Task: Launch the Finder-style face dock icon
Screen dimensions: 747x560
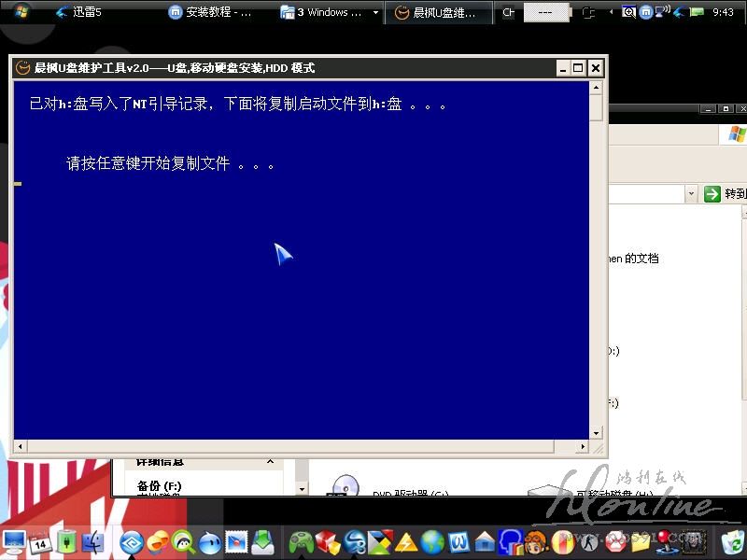Action: (93, 543)
